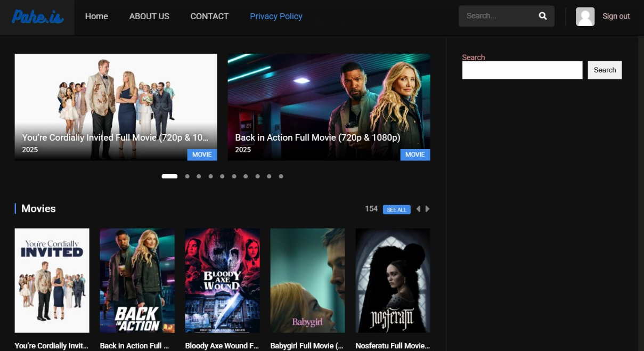644x351 pixels.
Task: Open the Bloody Axe Wound poster
Action: coord(222,280)
